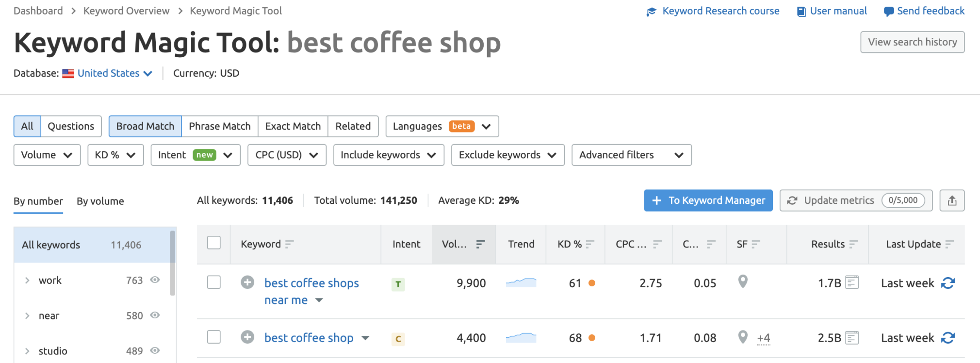Open the Intent filter dropdown
This screenshot has height=363, width=980.
pyautogui.click(x=196, y=155)
